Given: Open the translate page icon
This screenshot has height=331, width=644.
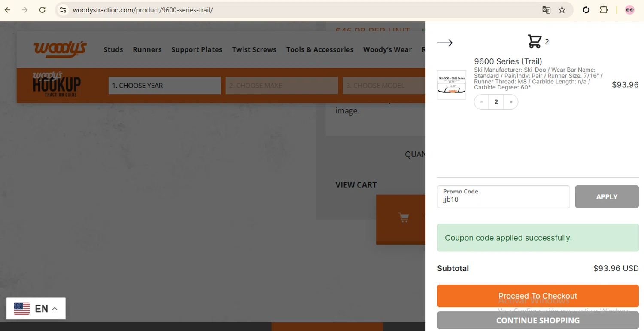Looking at the screenshot, I should pyautogui.click(x=546, y=10).
